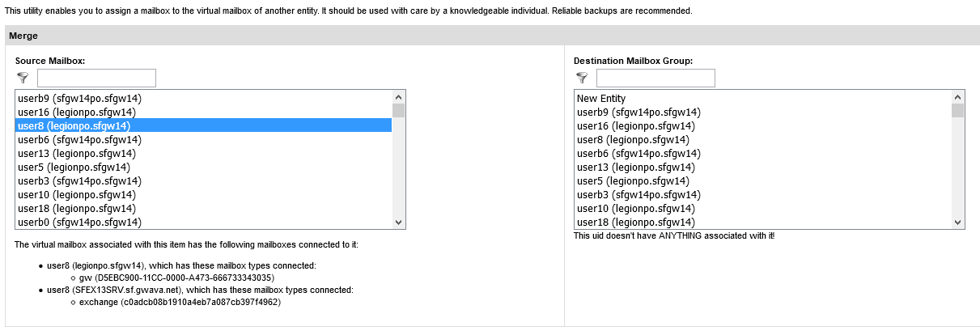The image size is (980, 335).
Task: Click the Source Mailbox scrollbar thumb
Action: [398, 110]
